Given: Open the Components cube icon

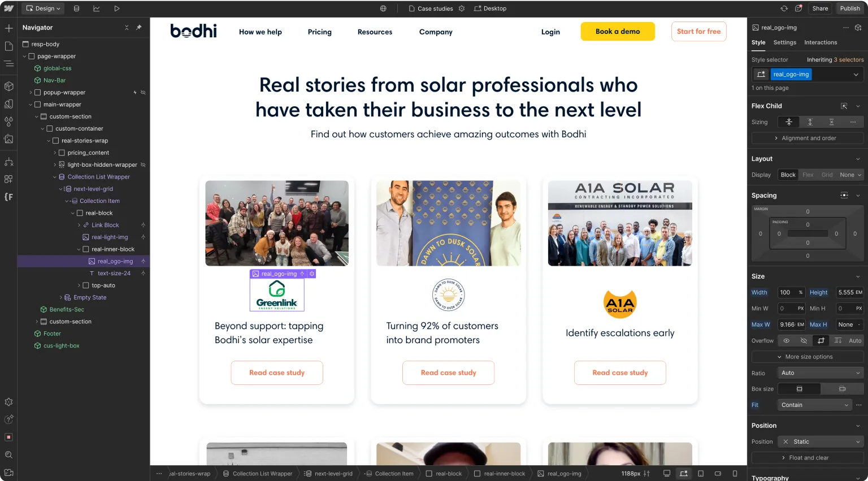Looking at the screenshot, I should pyautogui.click(x=8, y=86).
